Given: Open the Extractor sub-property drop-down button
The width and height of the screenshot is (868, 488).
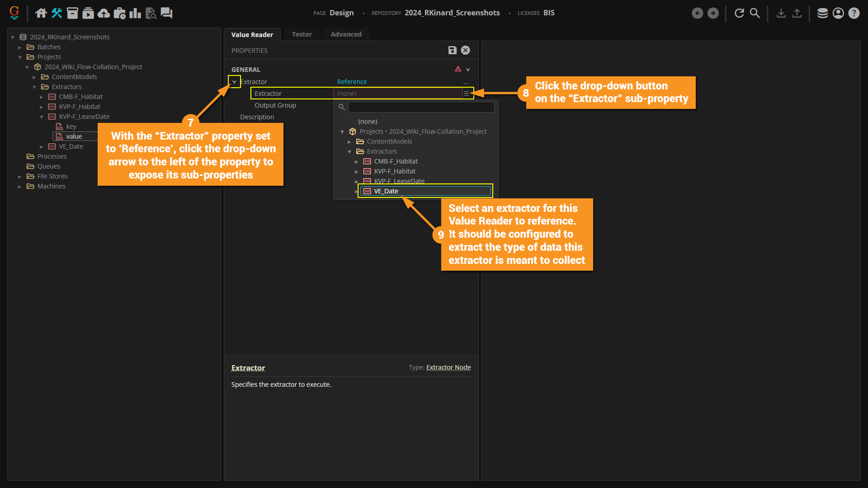Looking at the screenshot, I should [x=466, y=94].
